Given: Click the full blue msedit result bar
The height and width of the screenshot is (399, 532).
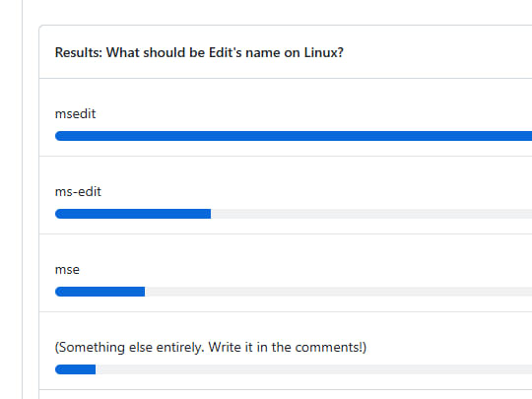Looking at the screenshot, I should click(x=294, y=136).
